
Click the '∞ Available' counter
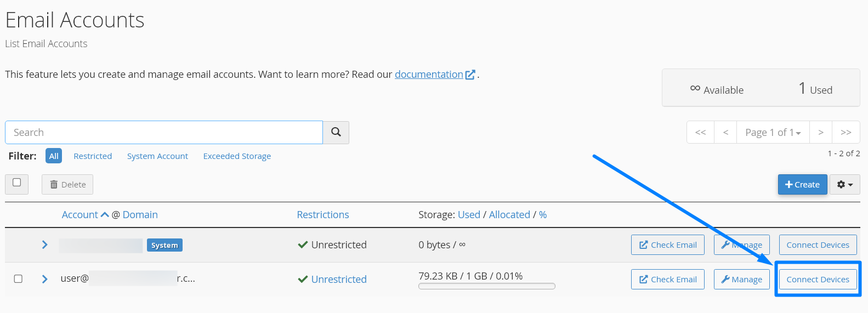tap(717, 89)
